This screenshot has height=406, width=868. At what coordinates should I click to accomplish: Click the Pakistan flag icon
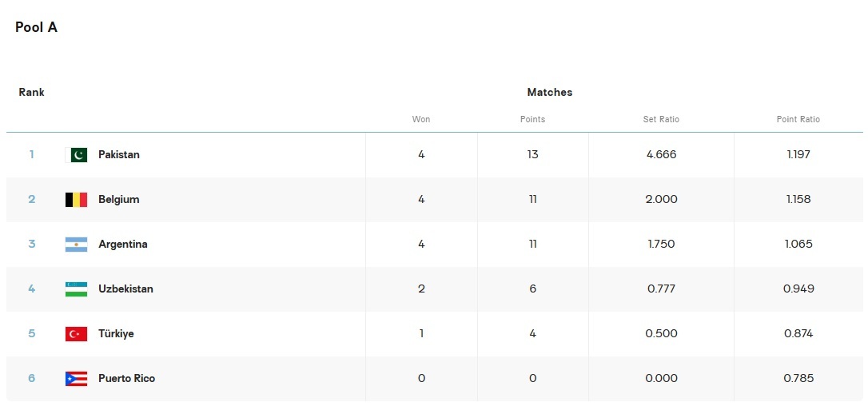(76, 155)
